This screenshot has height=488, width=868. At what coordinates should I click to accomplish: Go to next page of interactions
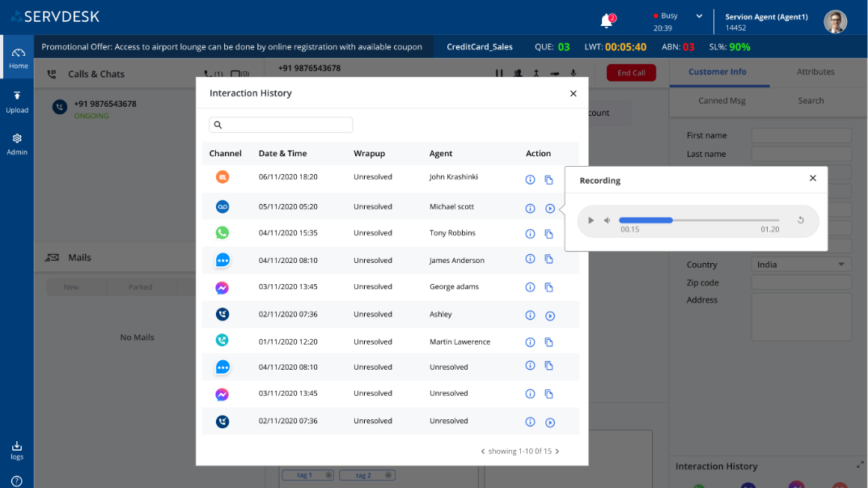click(557, 452)
